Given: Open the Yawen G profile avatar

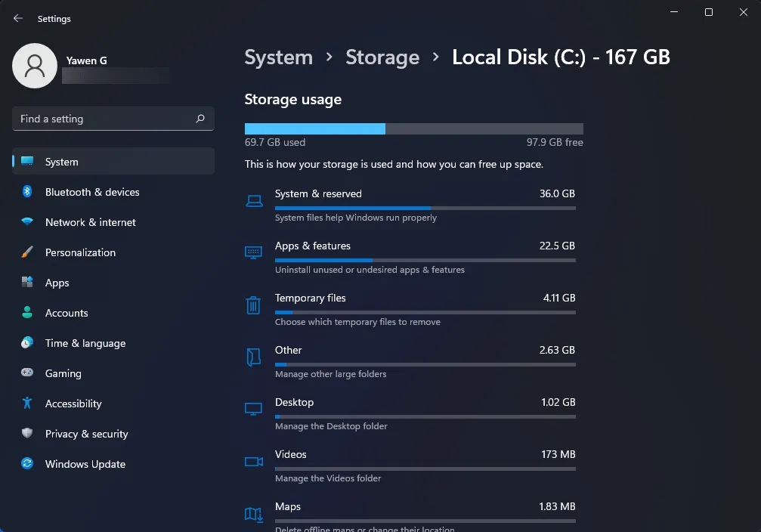Looking at the screenshot, I should (x=35, y=66).
